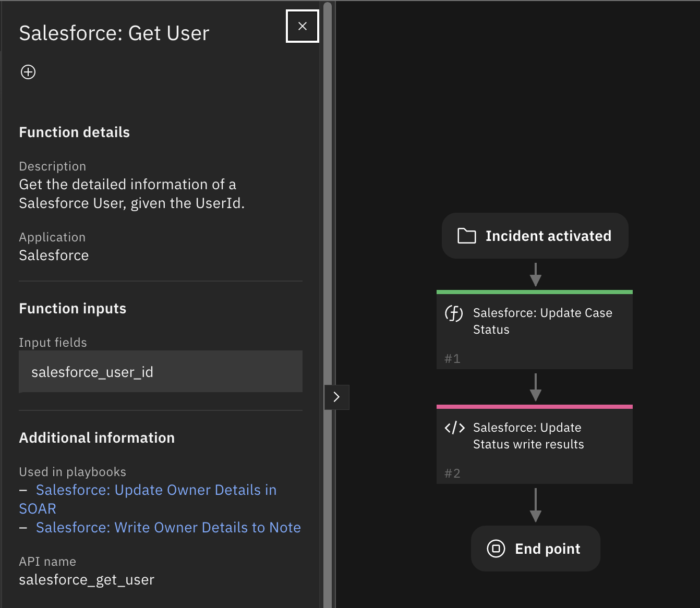Image resolution: width=700 pixels, height=608 pixels.
Task: Open Salesforce: Write Owner Details to Note link
Action: [x=168, y=528]
